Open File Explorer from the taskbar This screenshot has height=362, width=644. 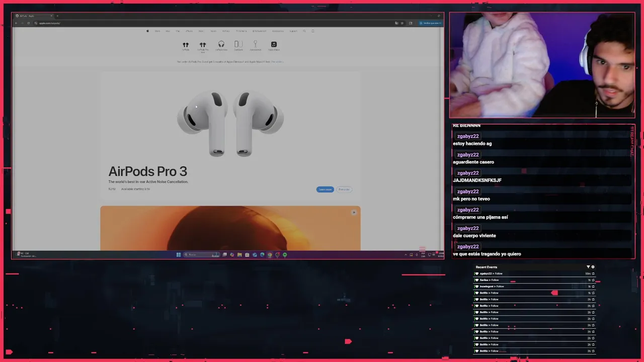(239, 254)
